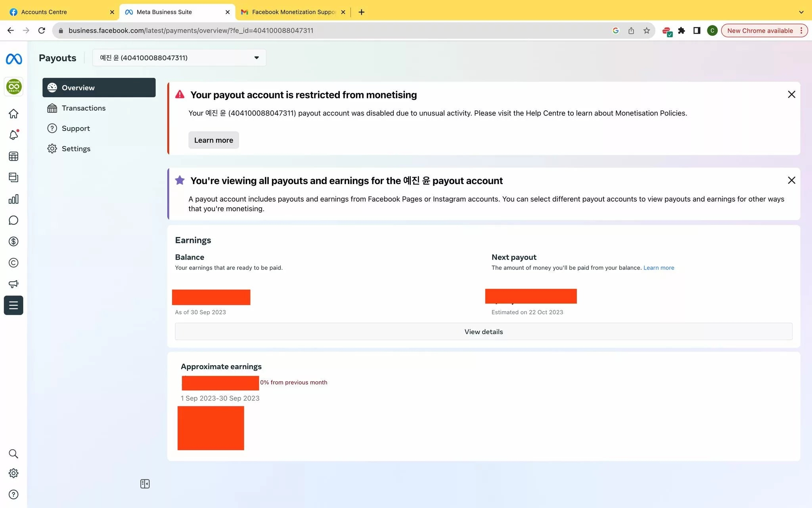This screenshot has width=812, height=508.
Task: Select Overview in Payouts menu
Action: [99, 88]
